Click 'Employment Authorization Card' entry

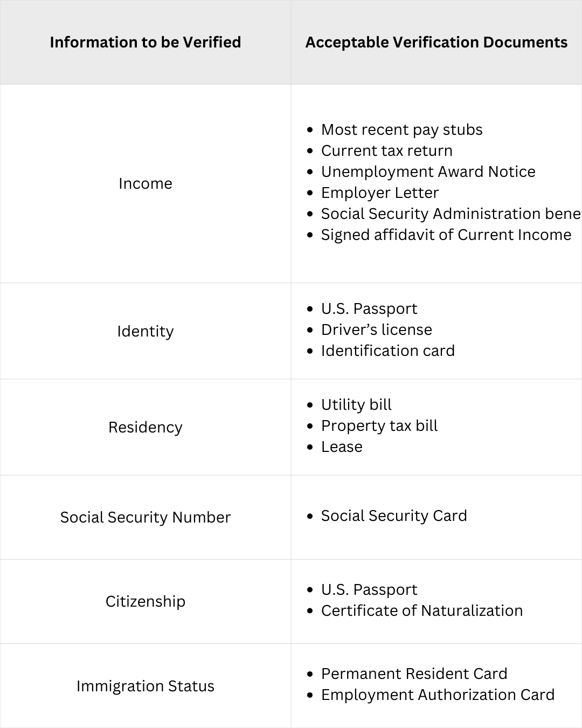(x=438, y=695)
